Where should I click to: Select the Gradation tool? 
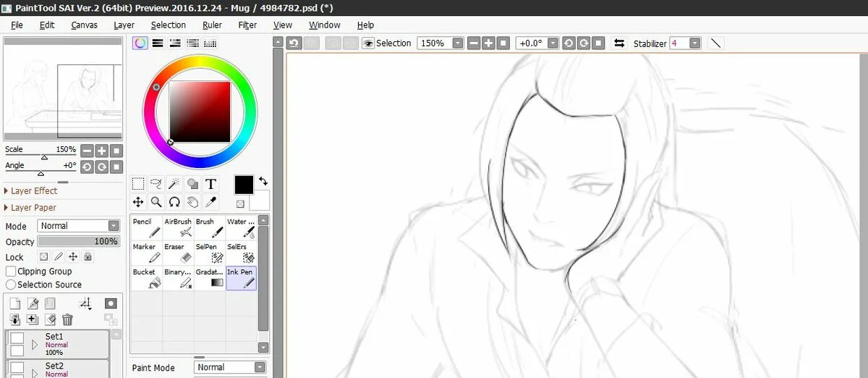[209, 278]
